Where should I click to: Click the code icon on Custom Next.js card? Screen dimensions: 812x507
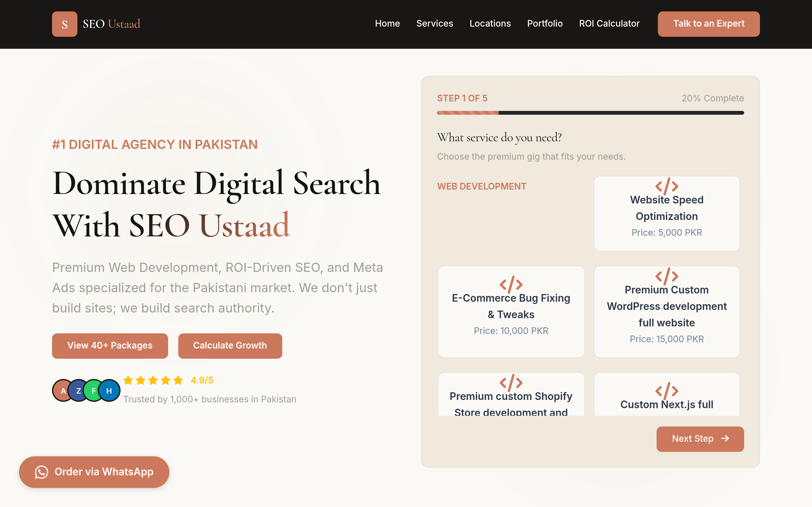(667, 391)
